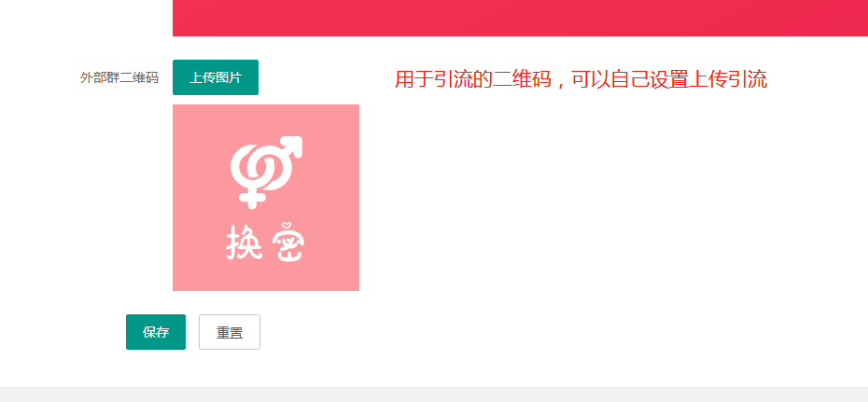Click the red banner image at the top

click(x=521, y=18)
